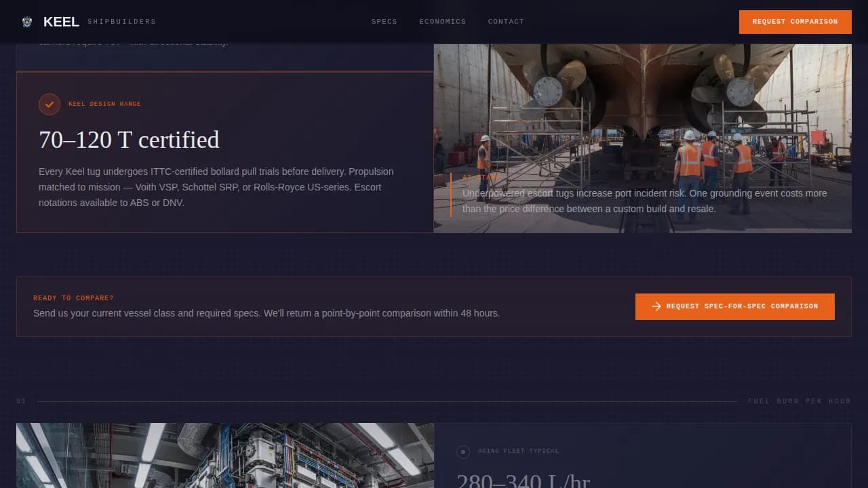Open the Specs navigation item
868x488 pixels.
click(384, 22)
